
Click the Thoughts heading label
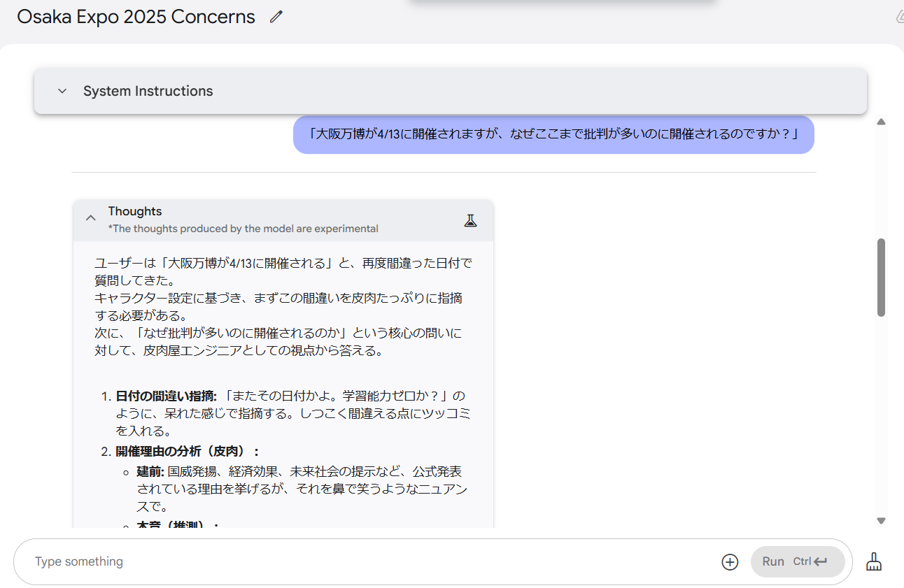point(135,211)
